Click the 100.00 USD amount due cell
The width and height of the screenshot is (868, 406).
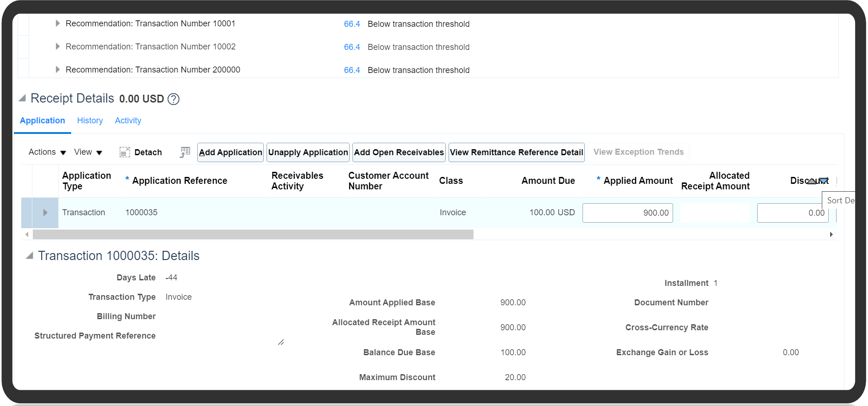tap(552, 212)
